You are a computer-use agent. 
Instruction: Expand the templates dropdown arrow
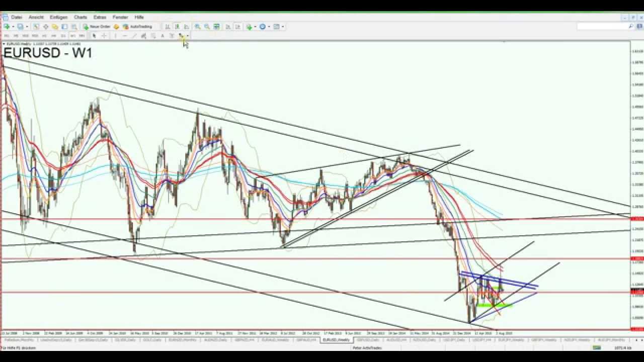coord(282,27)
